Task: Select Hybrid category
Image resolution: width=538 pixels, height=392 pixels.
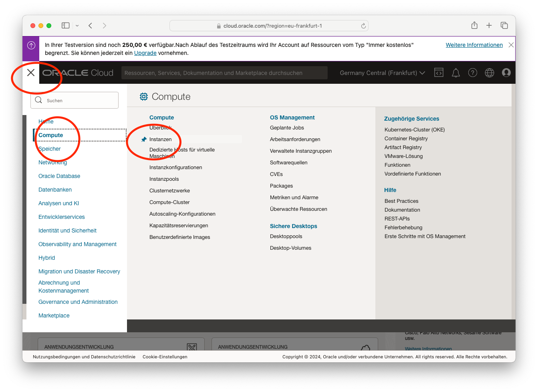Action: coord(47,258)
